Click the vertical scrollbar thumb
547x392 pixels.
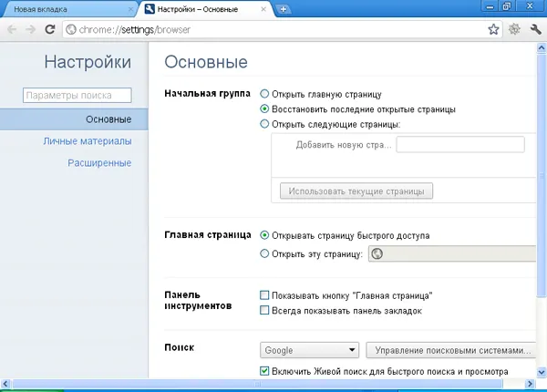point(542,176)
